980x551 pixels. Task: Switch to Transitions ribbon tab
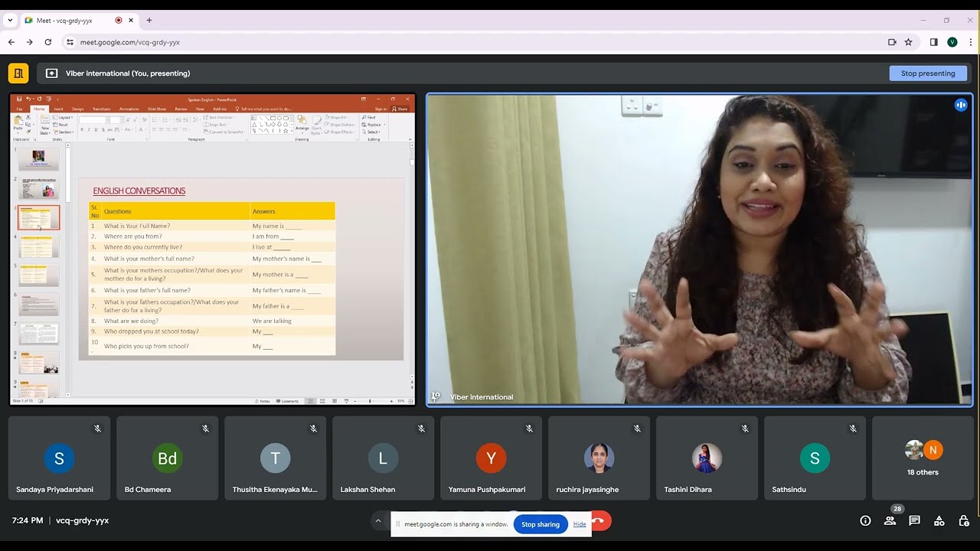coord(101,109)
